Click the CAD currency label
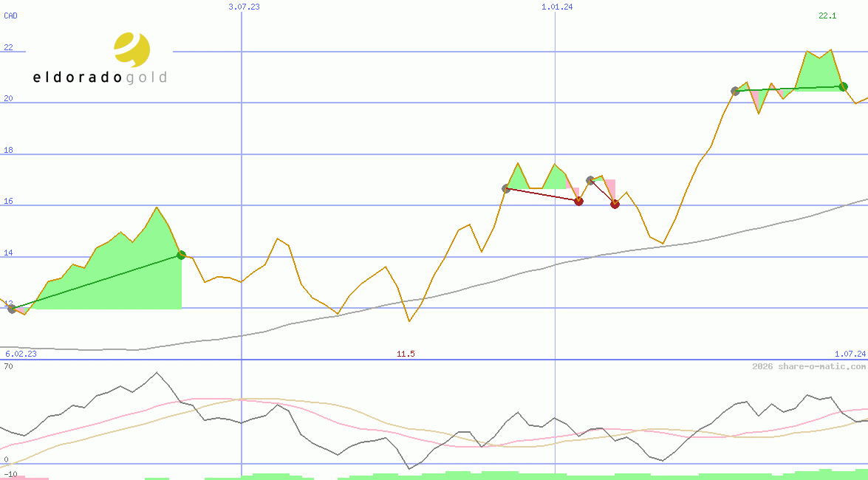Viewport: 868px width, 480px height. click(11, 16)
